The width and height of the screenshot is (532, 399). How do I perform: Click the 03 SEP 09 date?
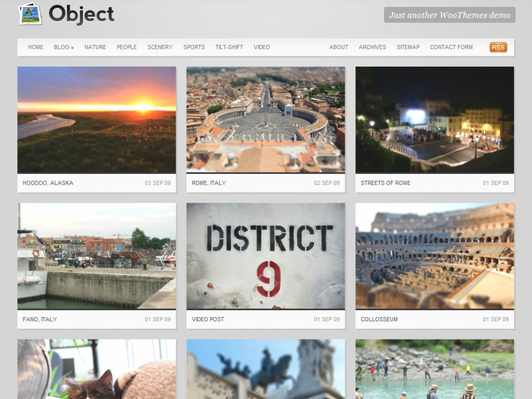158,183
